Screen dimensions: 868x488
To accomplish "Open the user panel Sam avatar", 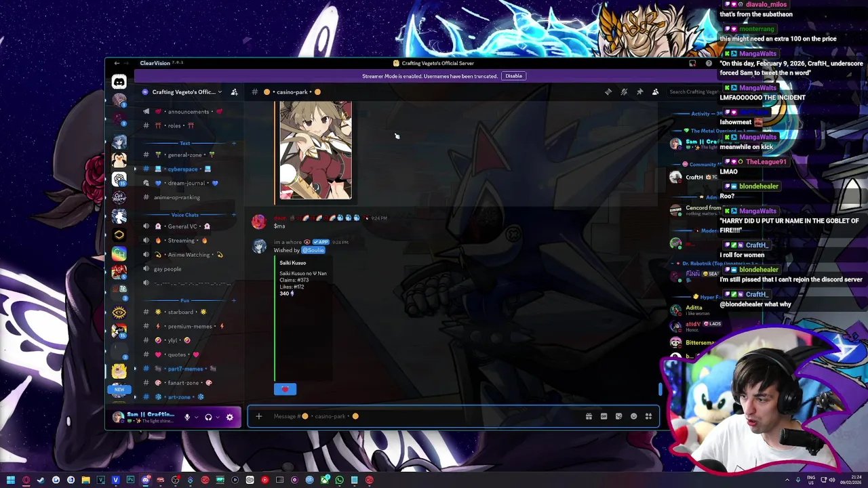I will coord(119,417).
